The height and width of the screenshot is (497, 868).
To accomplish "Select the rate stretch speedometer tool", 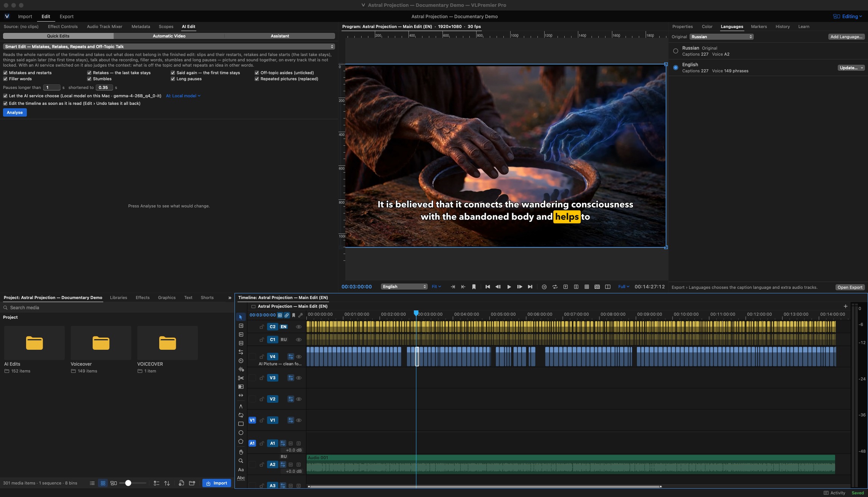I will click(x=241, y=361).
